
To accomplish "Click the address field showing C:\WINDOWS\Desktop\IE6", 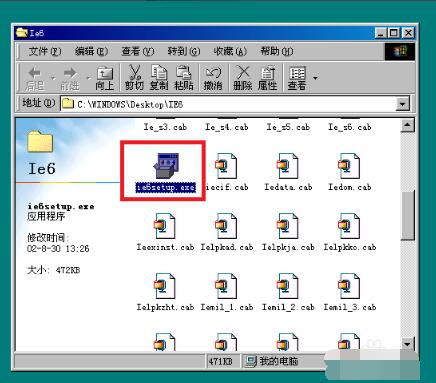I will pyautogui.click(x=228, y=104).
